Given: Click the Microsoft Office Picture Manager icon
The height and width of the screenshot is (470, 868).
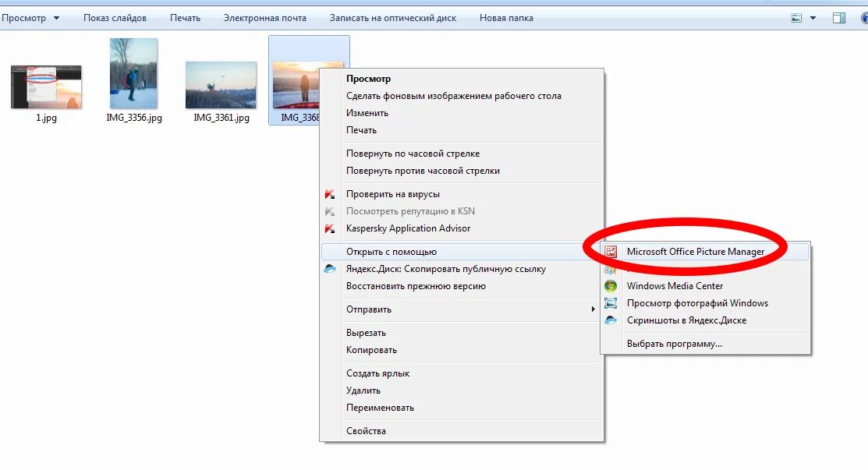Looking at the screenshot, I should (x=611, y=252).
